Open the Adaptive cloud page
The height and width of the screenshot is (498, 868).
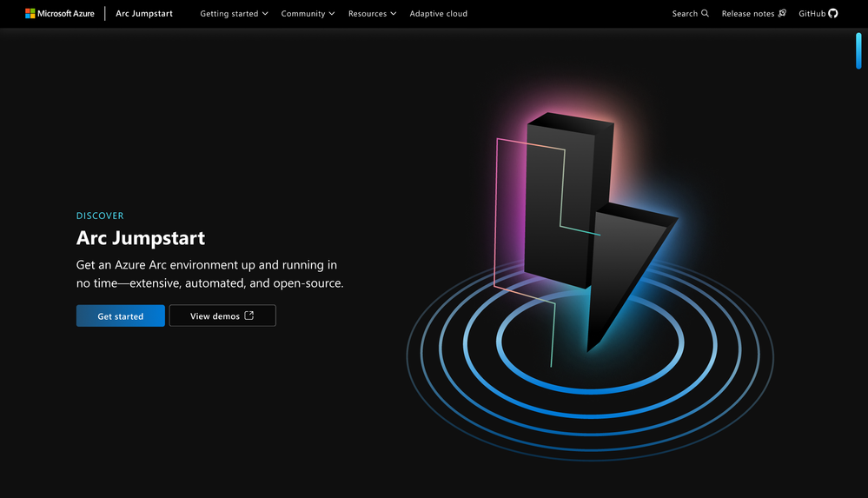coord(439,13)
